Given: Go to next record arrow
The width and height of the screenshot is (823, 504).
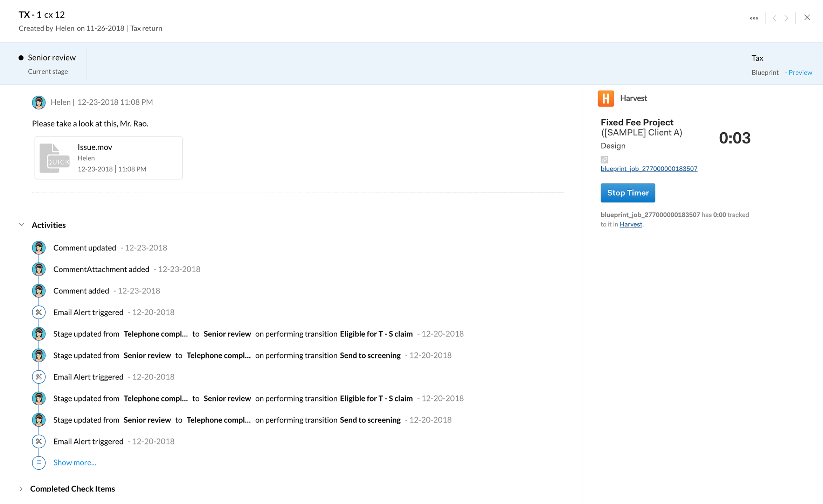Looking at the screenshot, I should pos(786,18).
